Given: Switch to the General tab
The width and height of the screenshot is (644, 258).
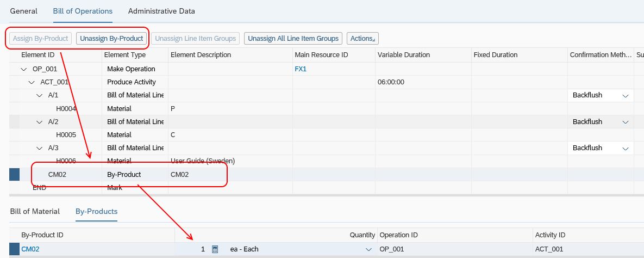Looking at the screenshot, I should (23, 11).
